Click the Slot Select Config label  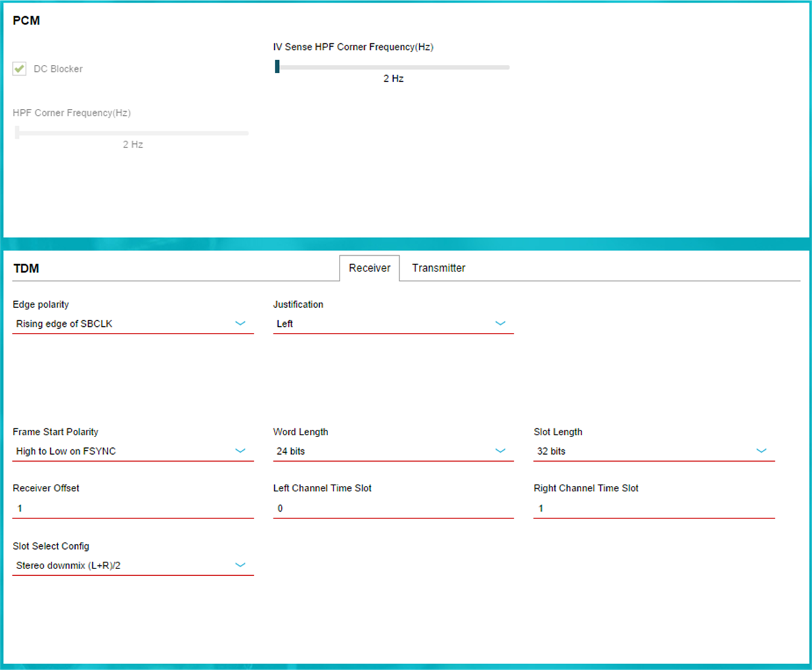[x=51, y=546]
